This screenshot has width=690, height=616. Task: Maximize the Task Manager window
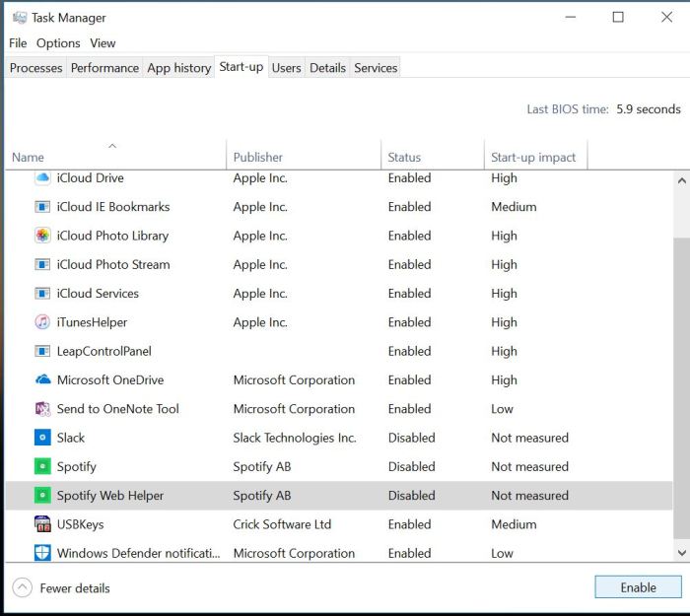(x=618, y=17)
